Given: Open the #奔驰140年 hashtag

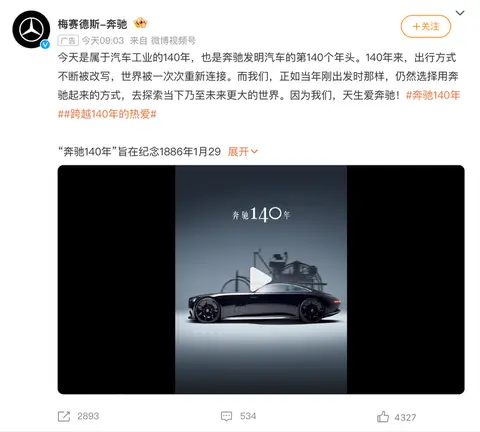Looking at the screenshot, I should coord(433,95).
